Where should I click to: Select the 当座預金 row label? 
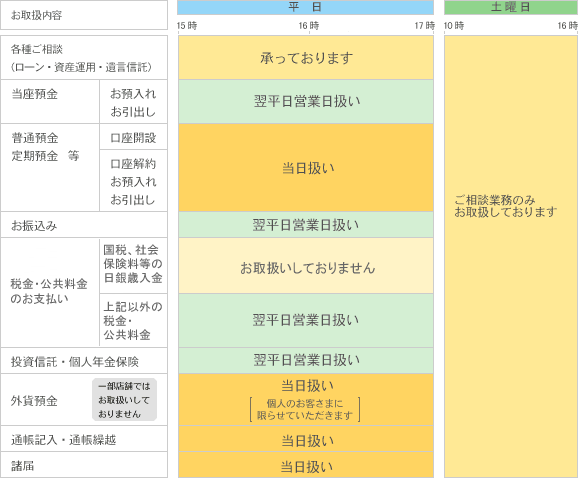click(x=50, y=102)
